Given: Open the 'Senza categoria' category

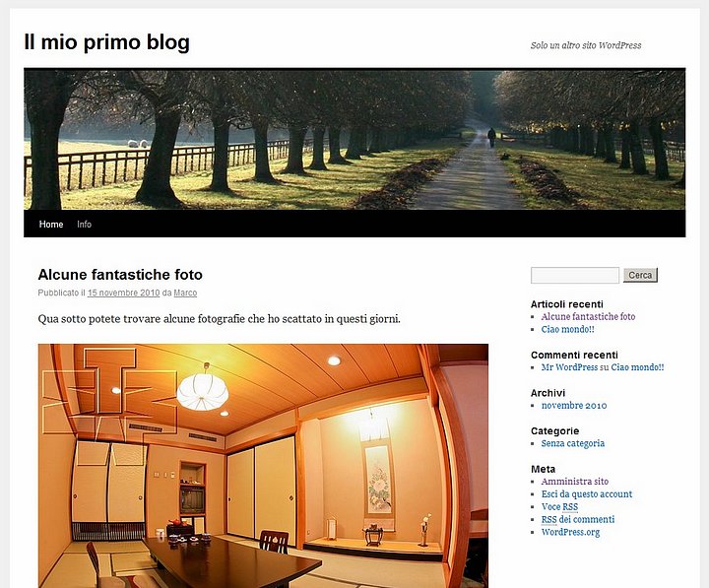Looking at the screenshot, I should (x=573, y=443).
